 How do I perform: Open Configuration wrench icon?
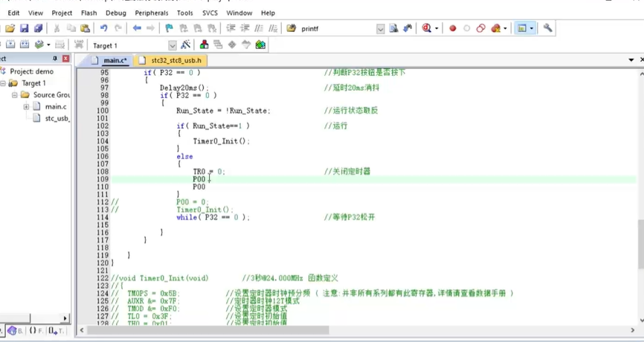548,28
